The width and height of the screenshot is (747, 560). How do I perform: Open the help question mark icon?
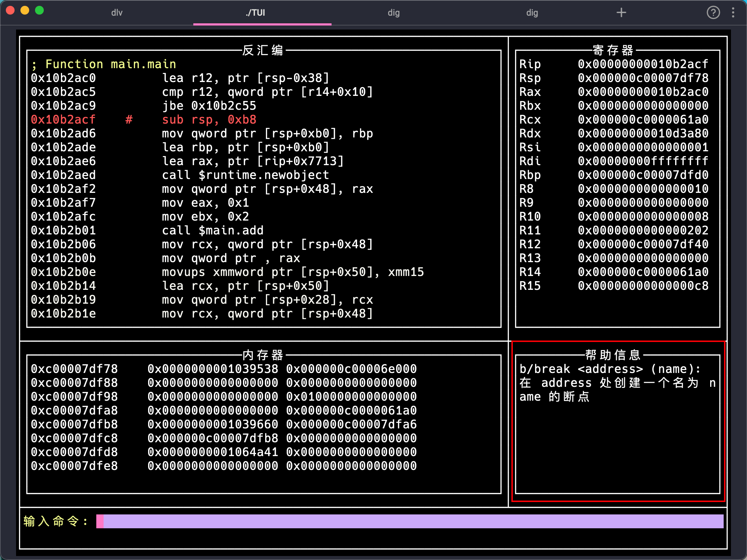pyautogui.click(x=713, y=13)
